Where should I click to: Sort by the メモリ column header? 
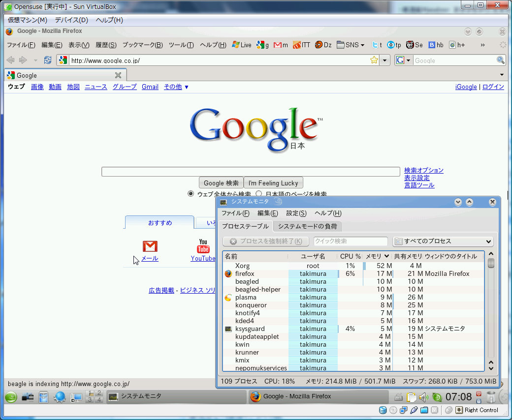[377, 256]
